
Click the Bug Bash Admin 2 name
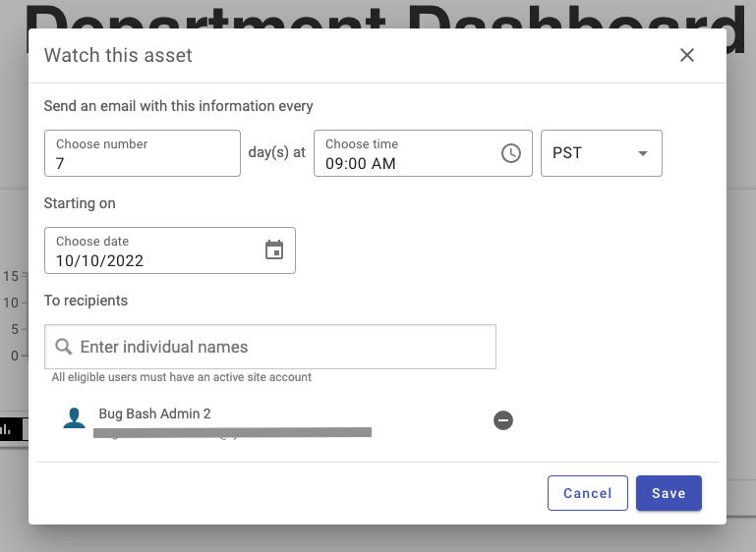pyautogui.click(x=154, y=414)
